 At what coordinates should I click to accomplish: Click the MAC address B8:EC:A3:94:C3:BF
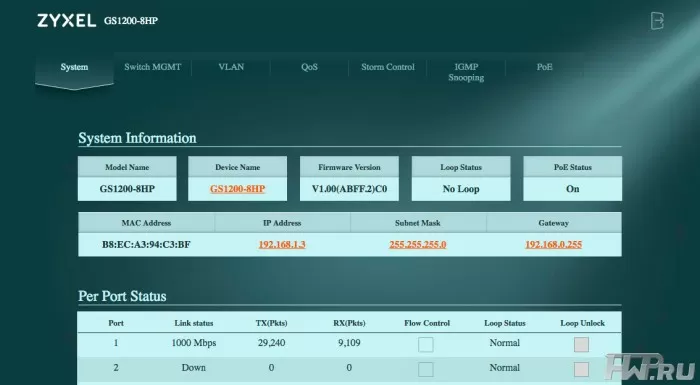146,244
